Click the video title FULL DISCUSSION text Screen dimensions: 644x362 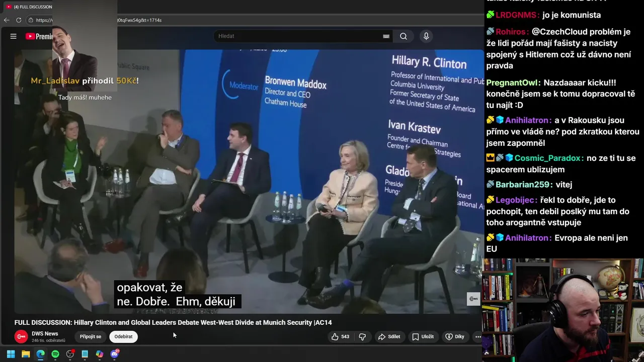[x=173, y=323]
